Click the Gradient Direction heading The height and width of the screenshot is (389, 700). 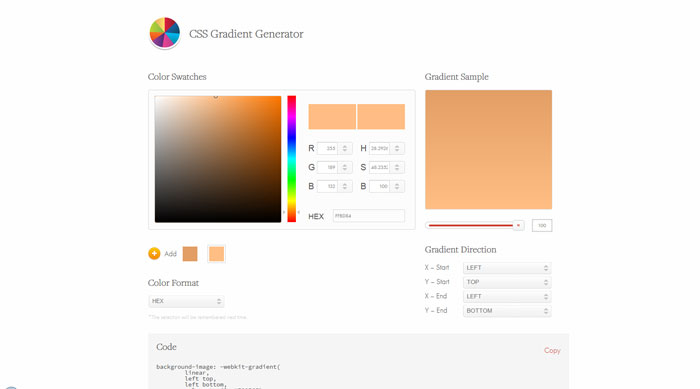(460, 250)
